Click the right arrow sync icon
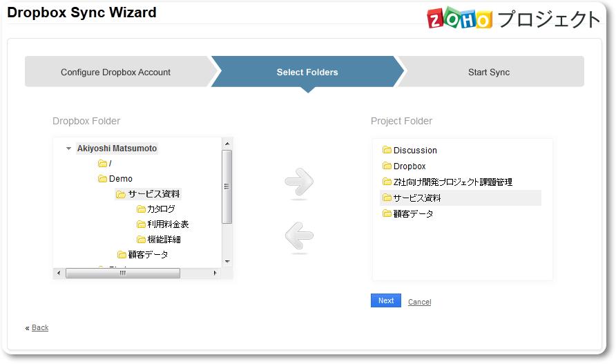616x364 pixels. (x=298, y=182)
